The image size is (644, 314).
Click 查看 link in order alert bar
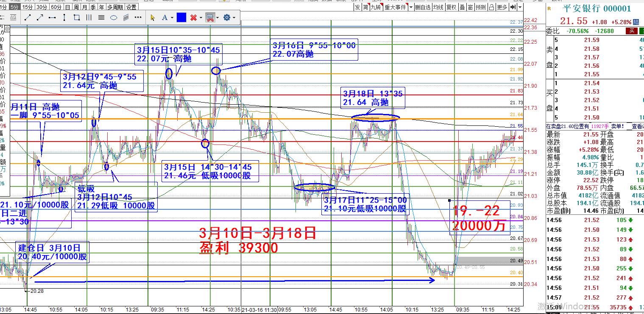coord(638,126)
